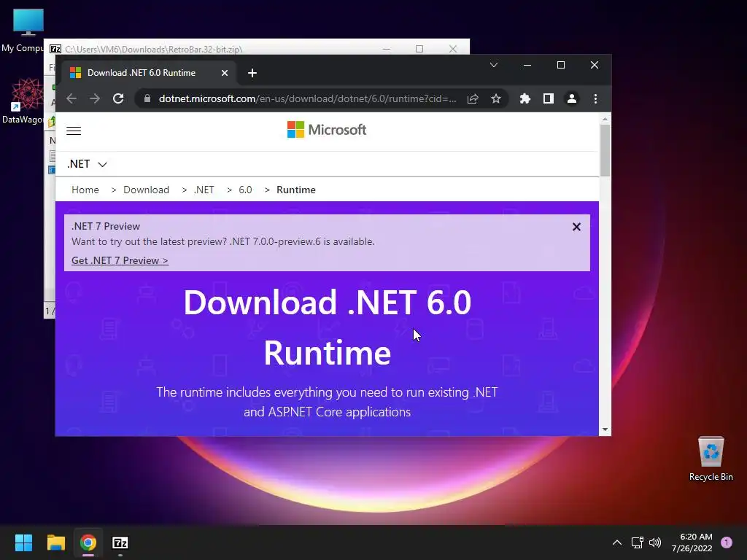The image size is (747, 560).
Task: Open the Recycle Bin desktop icon
Action: tap(711, 459)
